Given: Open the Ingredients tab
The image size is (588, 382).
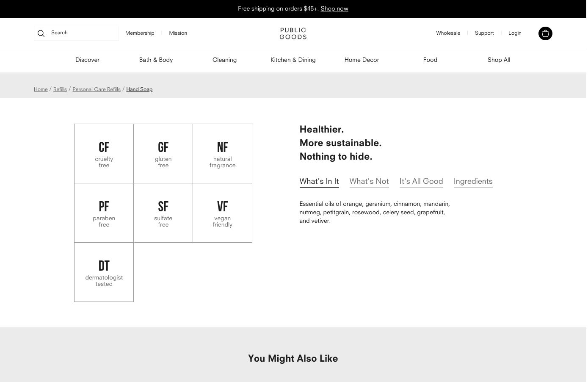Looking at the screenshot, I should point(473,181).
